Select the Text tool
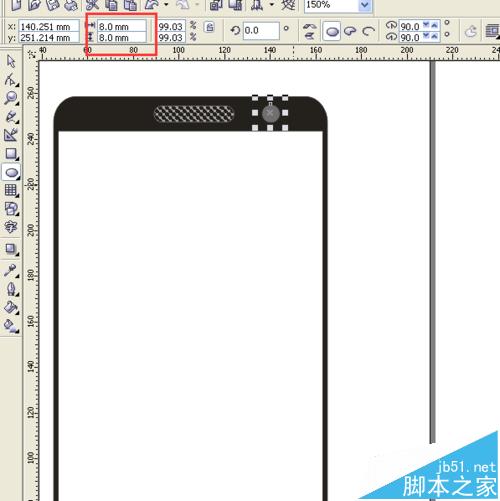Viewport: 500px width, 501px height. click(x=11, y=227)
